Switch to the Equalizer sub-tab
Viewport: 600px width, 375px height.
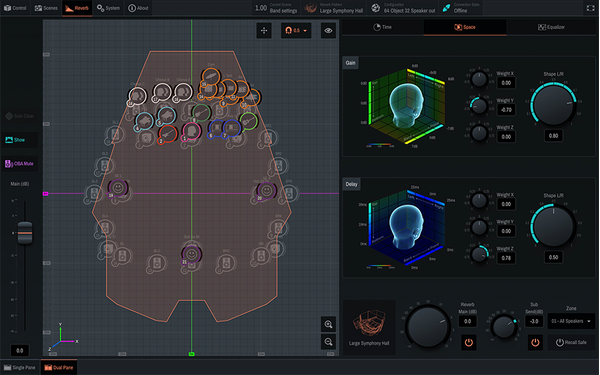tap(551, 27)
